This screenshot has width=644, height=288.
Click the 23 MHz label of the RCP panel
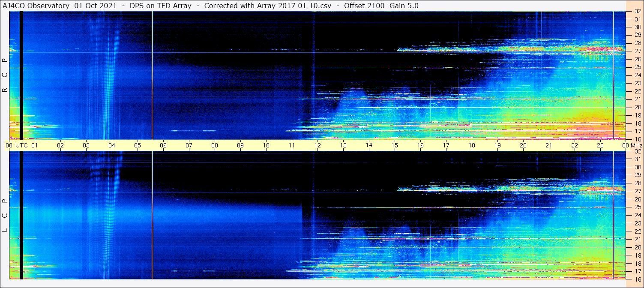point(637,83)
